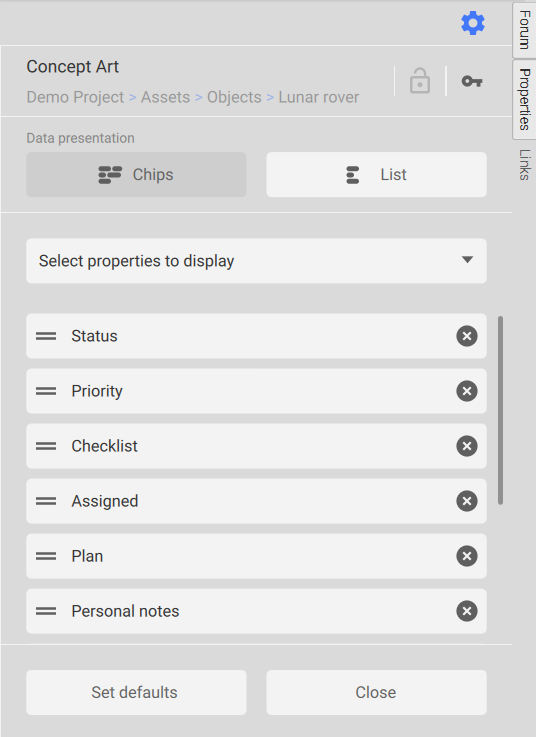Click the Plan row drag handle

(46, 556)
